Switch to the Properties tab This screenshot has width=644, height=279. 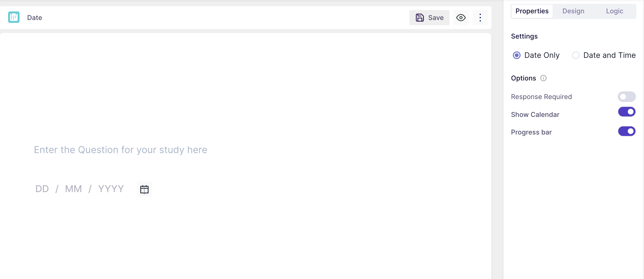[x=532, y=11]
